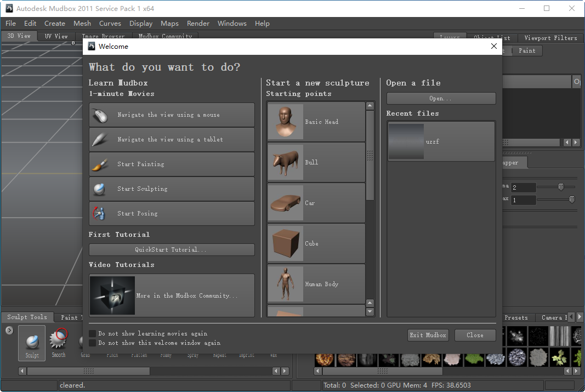The height and width of the screenshot is (392, 585).
Task: Click the Open... button
Action: click(441, 99)
